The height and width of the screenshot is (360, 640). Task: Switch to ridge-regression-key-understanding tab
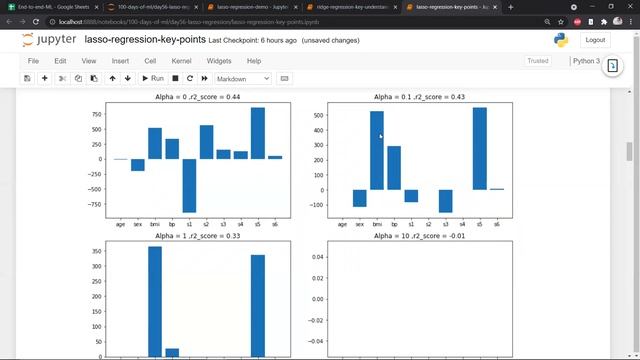(352, 7)
